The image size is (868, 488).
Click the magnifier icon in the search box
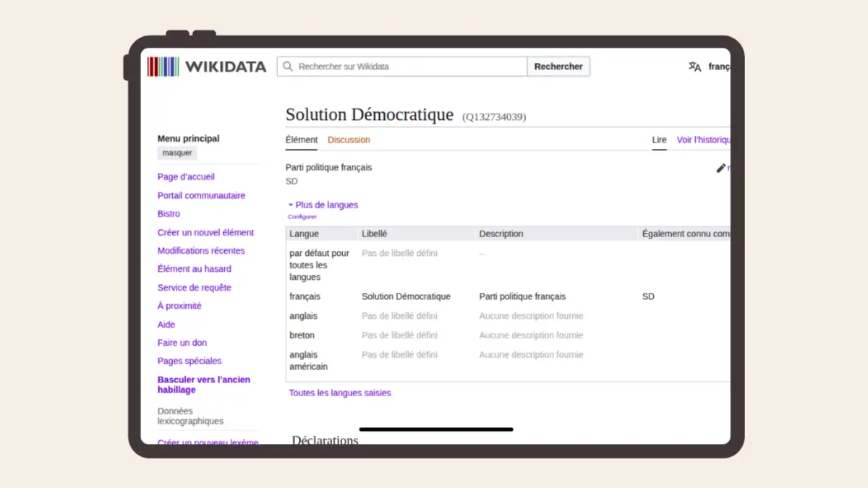pyautogui.click(x=288, y=67)
